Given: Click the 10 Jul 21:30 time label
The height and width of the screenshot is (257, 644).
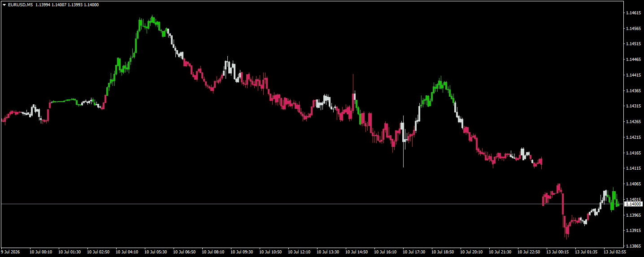Looking at the screenshot, I should coord(500,252).
